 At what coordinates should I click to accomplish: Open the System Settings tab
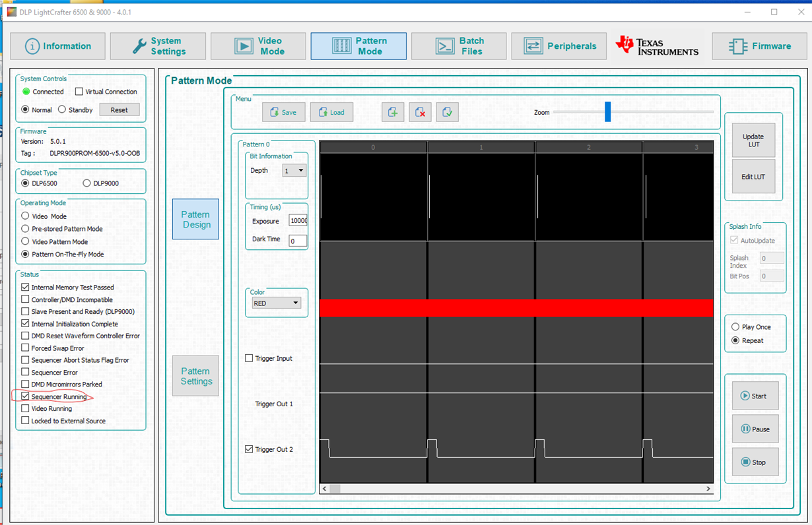pos(158,46)
